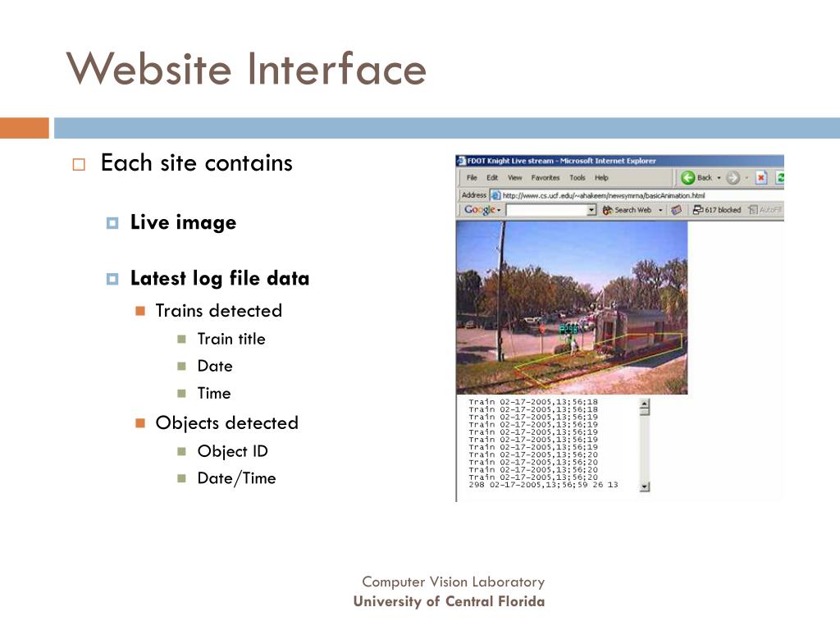Click the cyan object ID label in image

point(568,330)
